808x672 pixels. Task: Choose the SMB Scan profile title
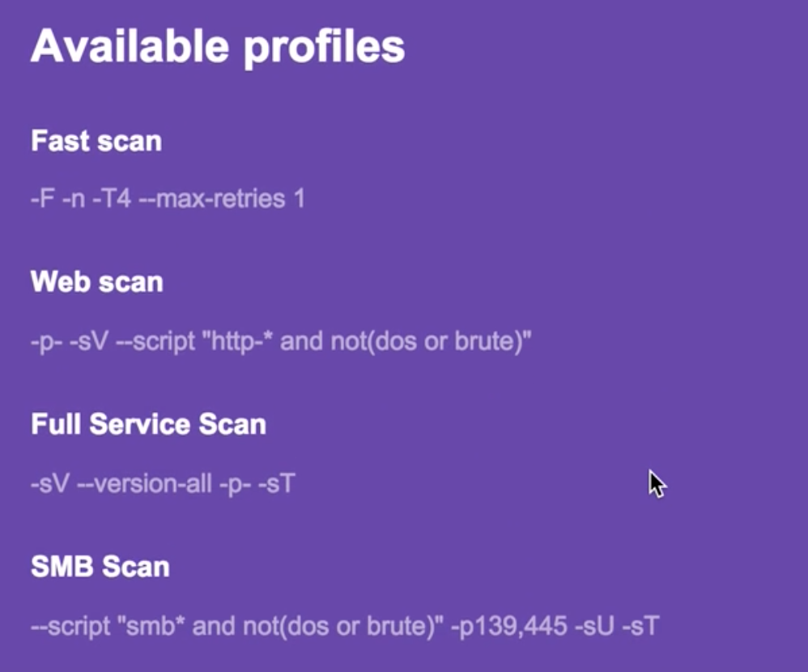(x=100, y=567)
